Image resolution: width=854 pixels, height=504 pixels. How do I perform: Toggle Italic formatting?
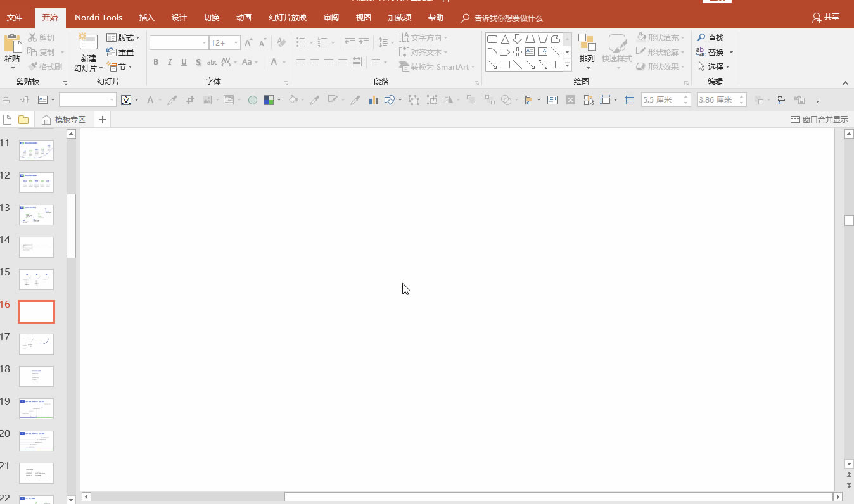pos(170,62)
